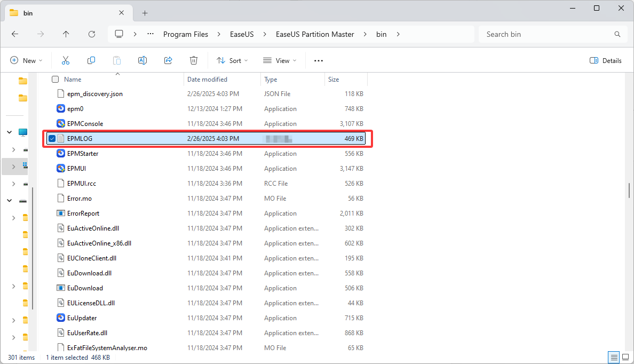634x364 pixels.
Task: Click the EuUpdater application icon
Action: [x=61, y=318]
